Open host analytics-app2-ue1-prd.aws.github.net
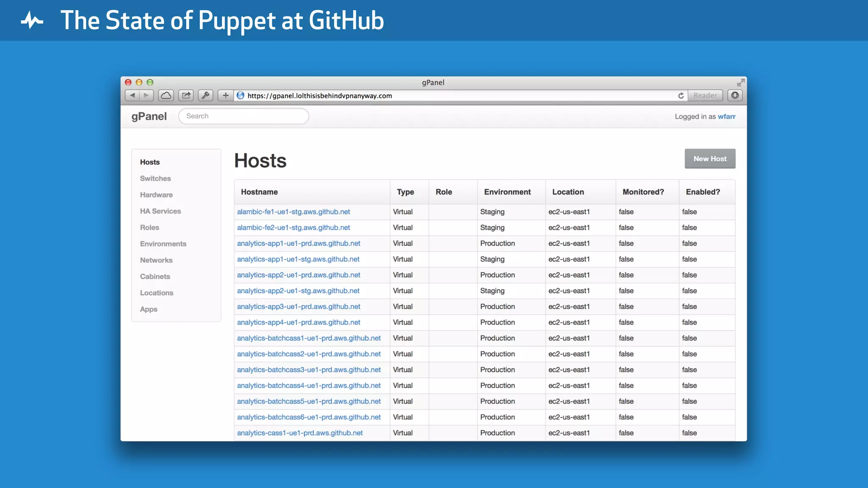This screenshot has width=868, height=488. point(298,275)
